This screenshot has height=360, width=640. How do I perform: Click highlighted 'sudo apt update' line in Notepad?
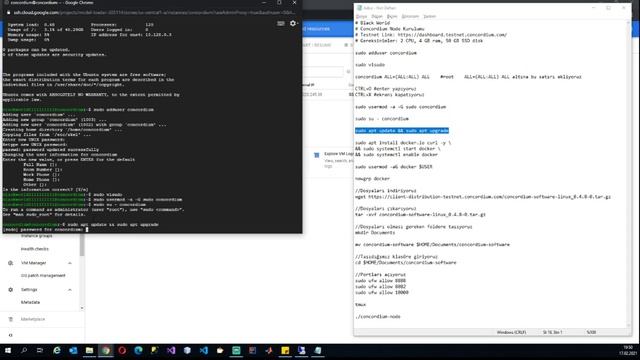point(402,131)
